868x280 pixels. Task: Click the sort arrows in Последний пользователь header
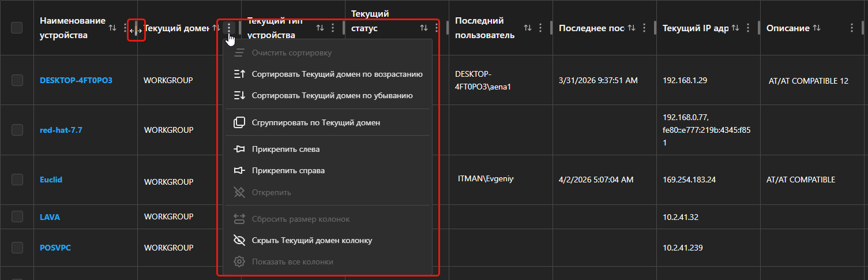tap(528, 28)
